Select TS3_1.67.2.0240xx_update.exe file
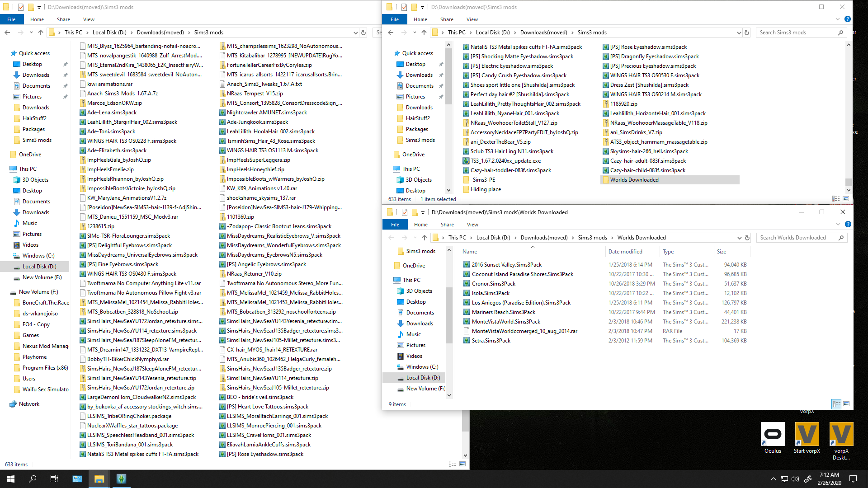 (505, 161)
